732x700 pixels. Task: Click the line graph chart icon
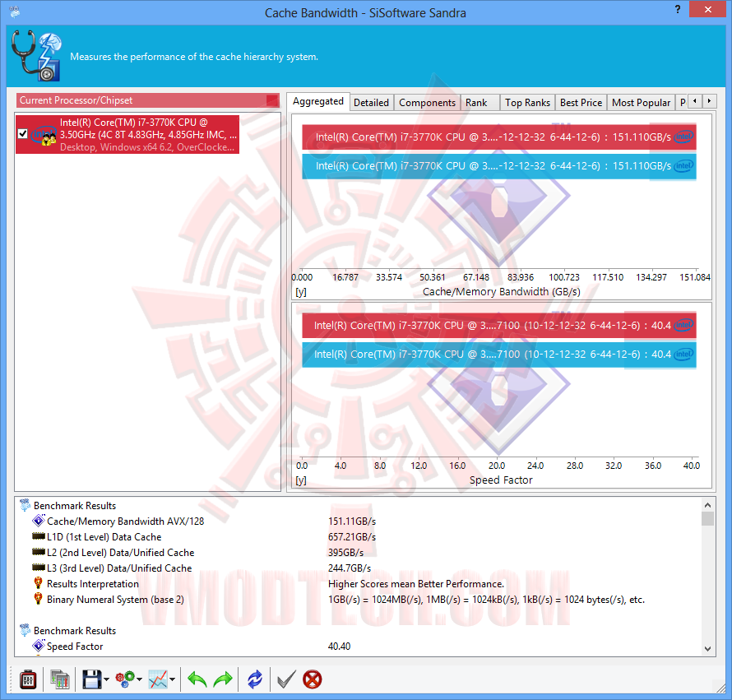[158, 679]
